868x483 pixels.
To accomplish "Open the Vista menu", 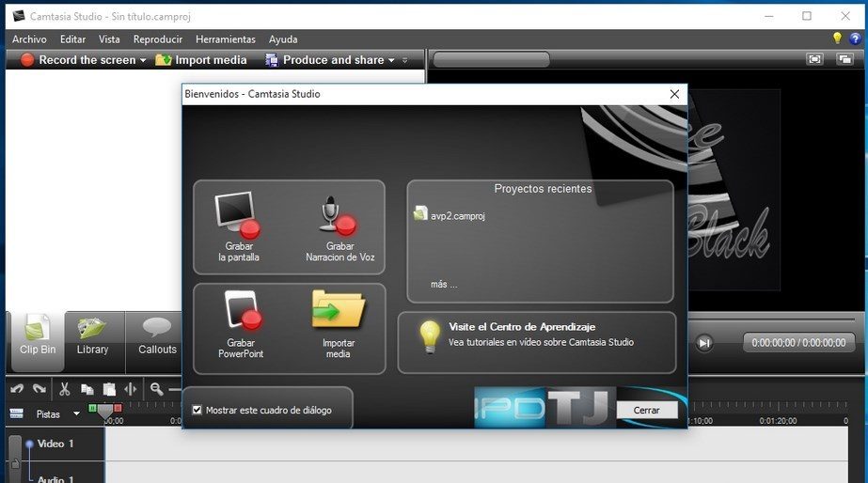I will click(109, 39).
